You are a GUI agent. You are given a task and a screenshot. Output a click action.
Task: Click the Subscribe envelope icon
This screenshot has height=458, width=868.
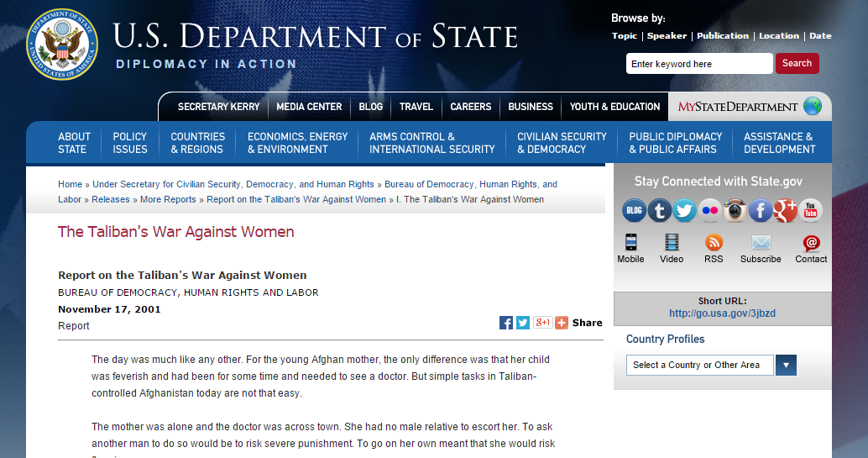(761, 243)
